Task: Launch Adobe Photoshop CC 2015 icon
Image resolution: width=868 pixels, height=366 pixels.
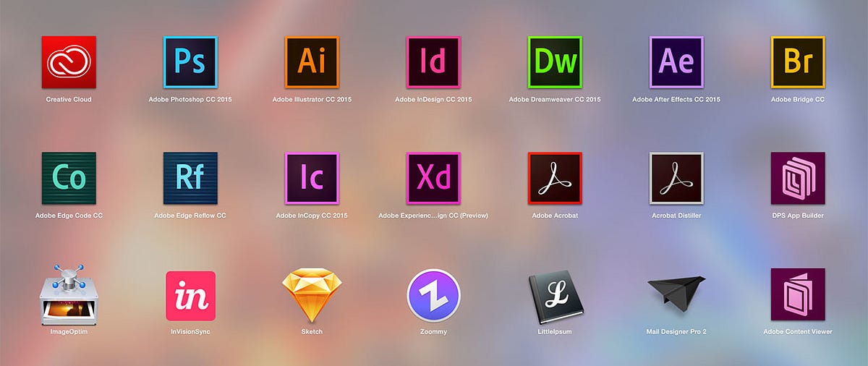Action: coord(190,63)
